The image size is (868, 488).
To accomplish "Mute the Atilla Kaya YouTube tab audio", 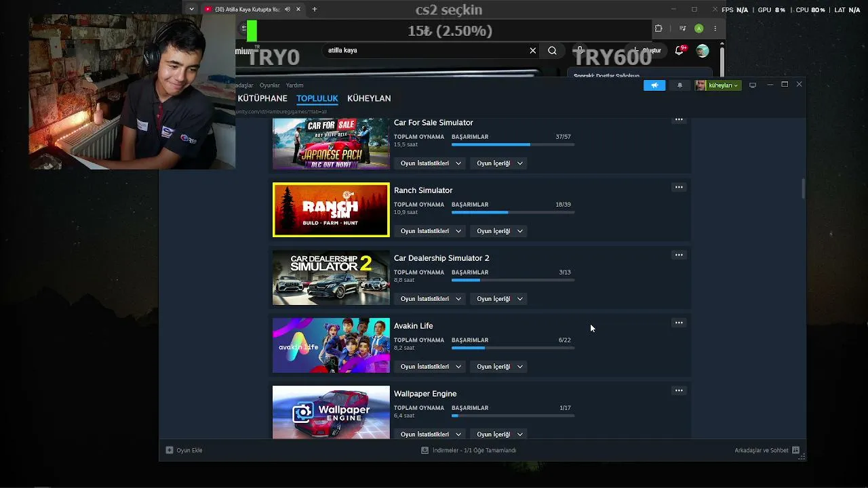I will point(288,9).
